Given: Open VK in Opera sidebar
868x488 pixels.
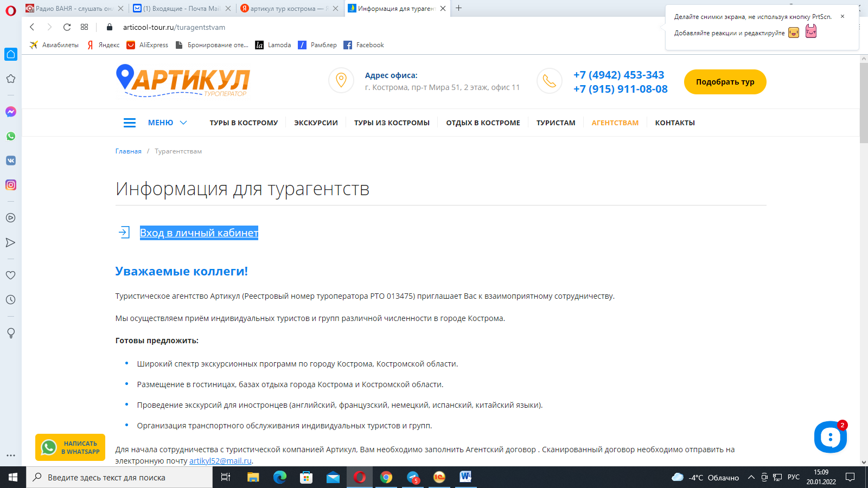Looking at the screenshot, I should tap(10, 160).
